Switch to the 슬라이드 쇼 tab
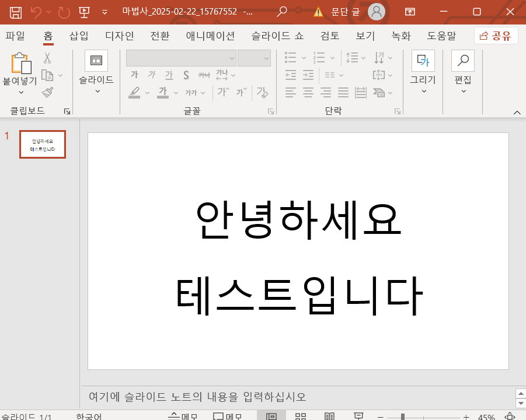 [277, 36]
